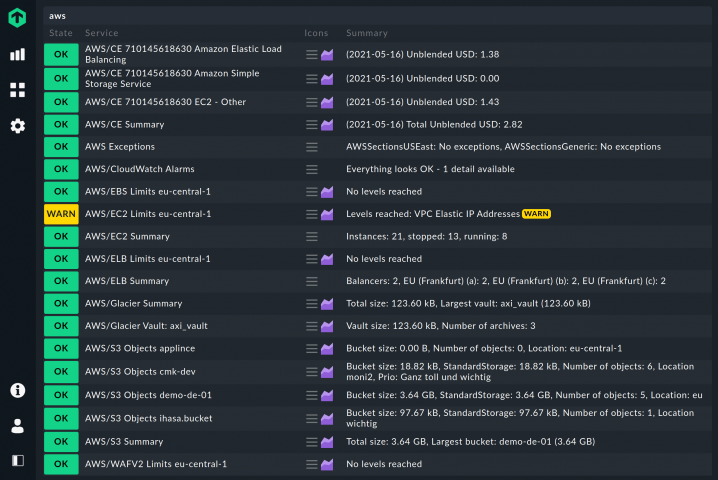The image size is (718, 480).
Task: Select text 'Everything looks OK - 1 detail available'
Action: (x=430, y=169)
